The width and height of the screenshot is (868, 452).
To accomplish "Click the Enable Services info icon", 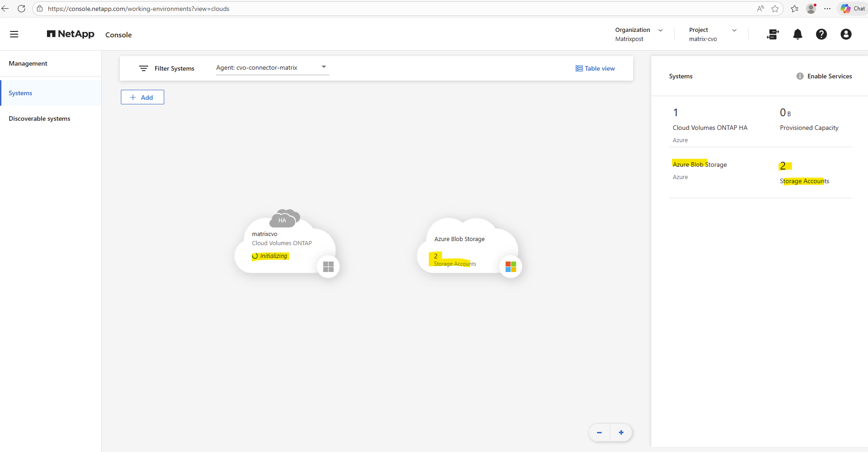I will click(800, 76).
